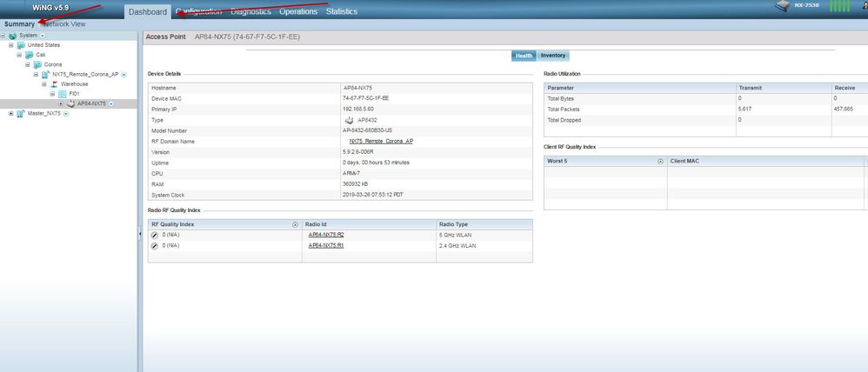Click the Fl01 floor icon in tree
Image resolution: width=868 pixels, height=372 pixels.
63,94
